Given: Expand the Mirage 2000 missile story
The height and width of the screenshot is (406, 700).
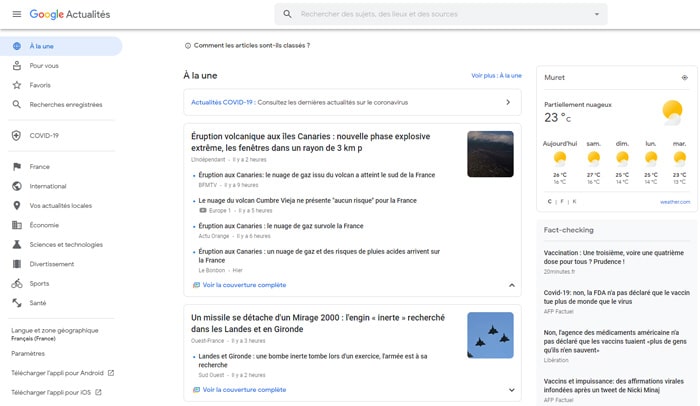Looking at the screenshot, I should pyautogui.click(x=512, y=390).
